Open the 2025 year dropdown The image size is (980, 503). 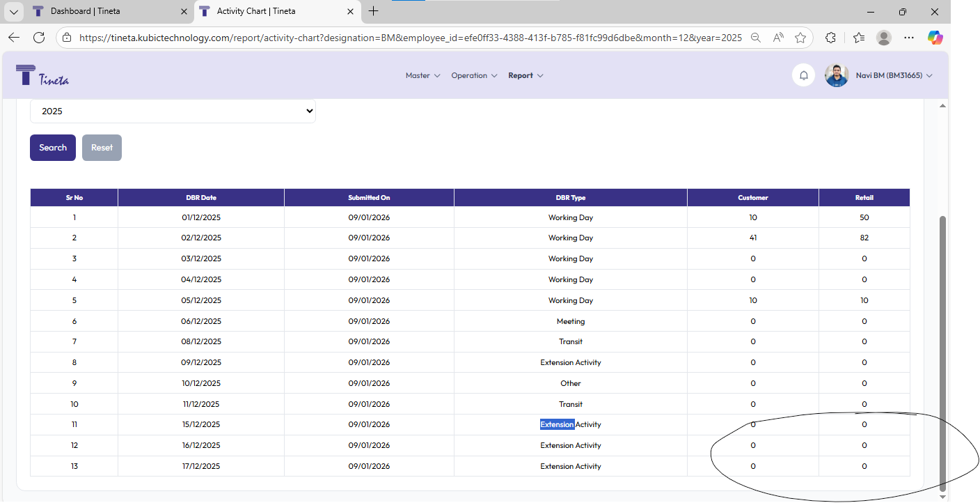[173, 111]
